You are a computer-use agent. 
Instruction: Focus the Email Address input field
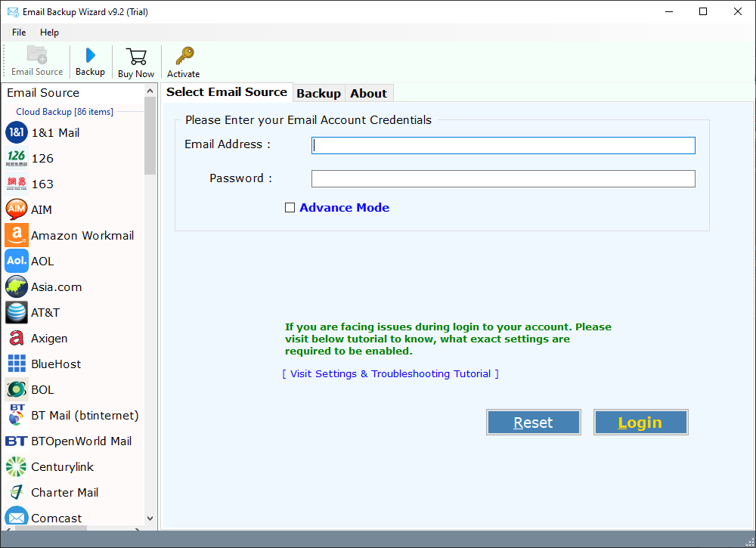click(x=503, y=146)
